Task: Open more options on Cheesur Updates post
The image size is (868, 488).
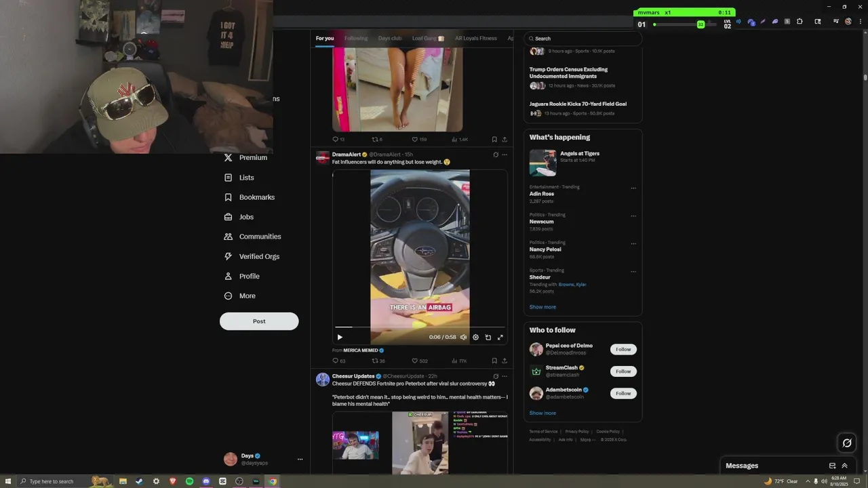Action: click(505, 376)
